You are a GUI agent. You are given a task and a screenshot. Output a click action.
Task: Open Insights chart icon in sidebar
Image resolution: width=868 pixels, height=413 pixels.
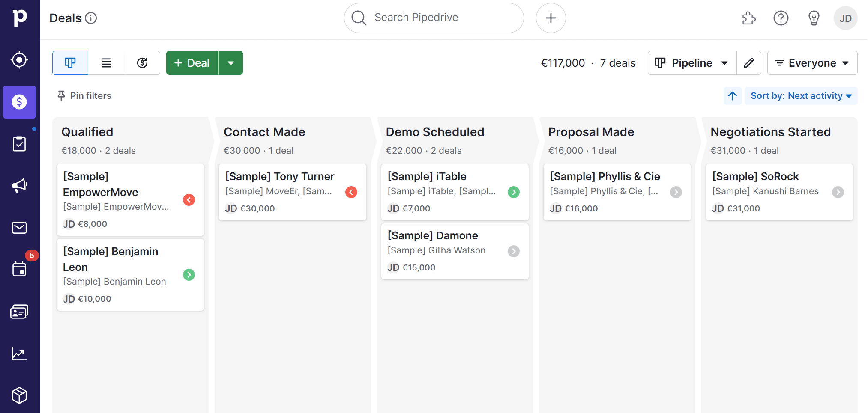pyautogui.click(x=19, y=354)
